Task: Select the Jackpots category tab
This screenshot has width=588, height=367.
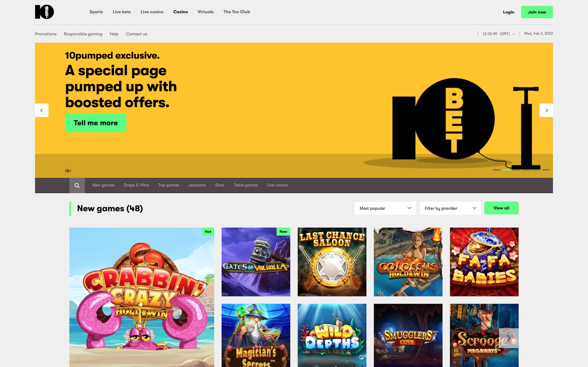Action: click(197, 185)
